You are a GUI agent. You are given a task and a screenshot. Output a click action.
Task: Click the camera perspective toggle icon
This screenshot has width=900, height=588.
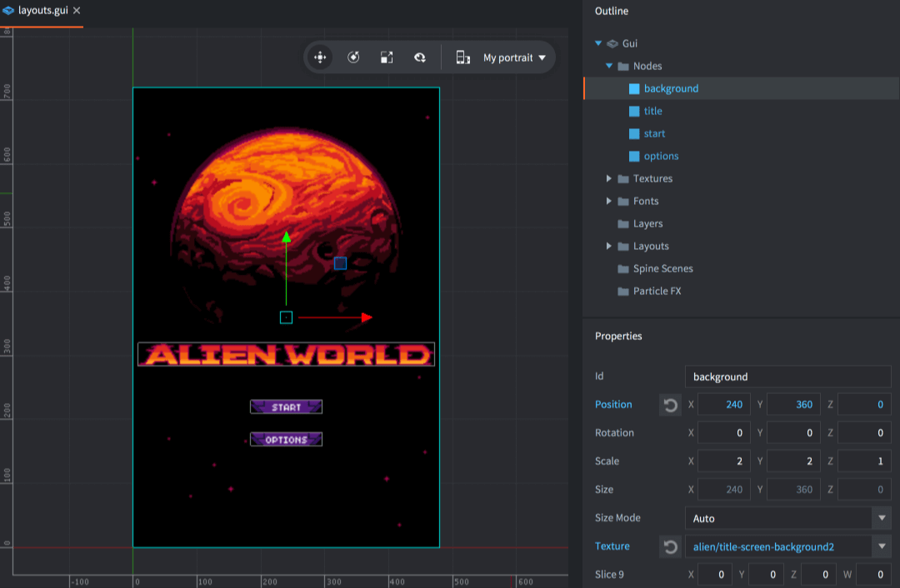(x=421, y=57)
